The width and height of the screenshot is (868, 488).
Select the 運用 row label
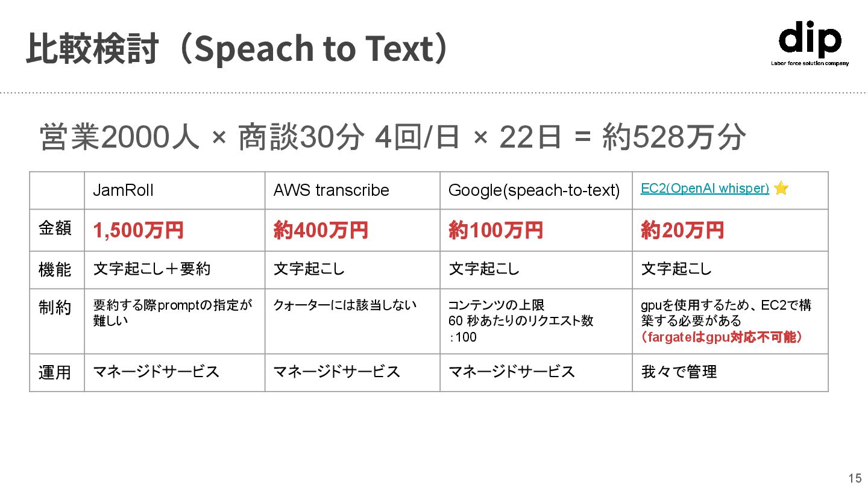click(x=55, y=372)
